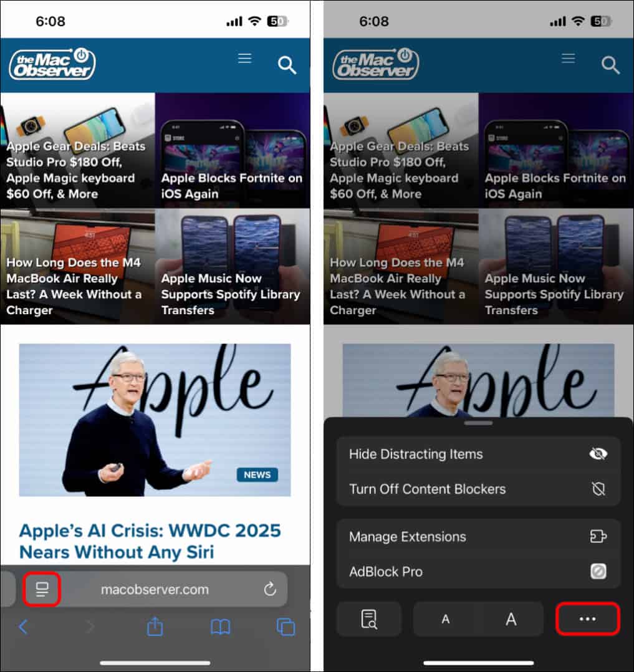Go back in left phone Safari toolbar
The height and width of the screenshot is (672, 634).
[x=24, y=627]
